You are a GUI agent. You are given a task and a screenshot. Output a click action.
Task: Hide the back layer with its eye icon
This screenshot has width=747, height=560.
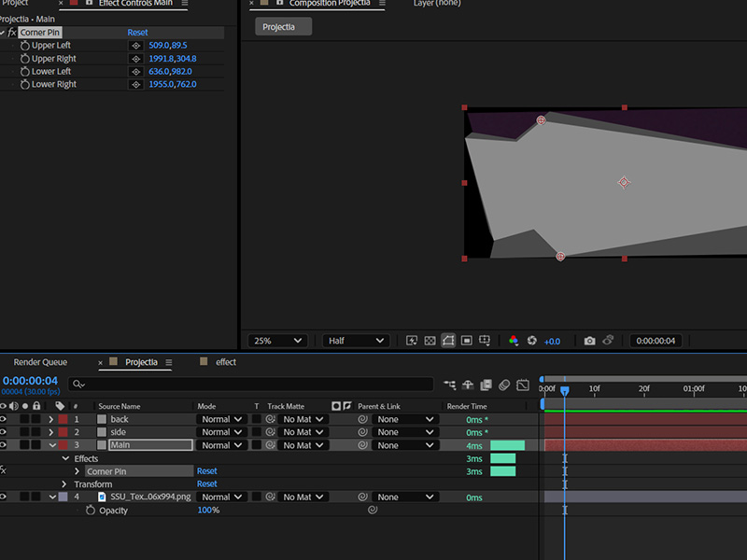coord(3,419)
